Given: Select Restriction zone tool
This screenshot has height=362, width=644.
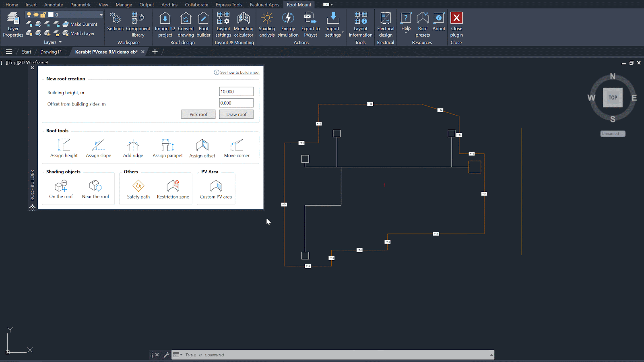Looking at the screenshot, I should click(x=173, y=189).
